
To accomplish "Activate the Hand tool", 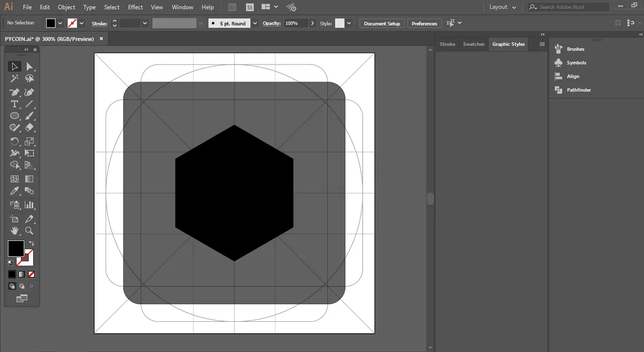I will [x=15, y=231].
